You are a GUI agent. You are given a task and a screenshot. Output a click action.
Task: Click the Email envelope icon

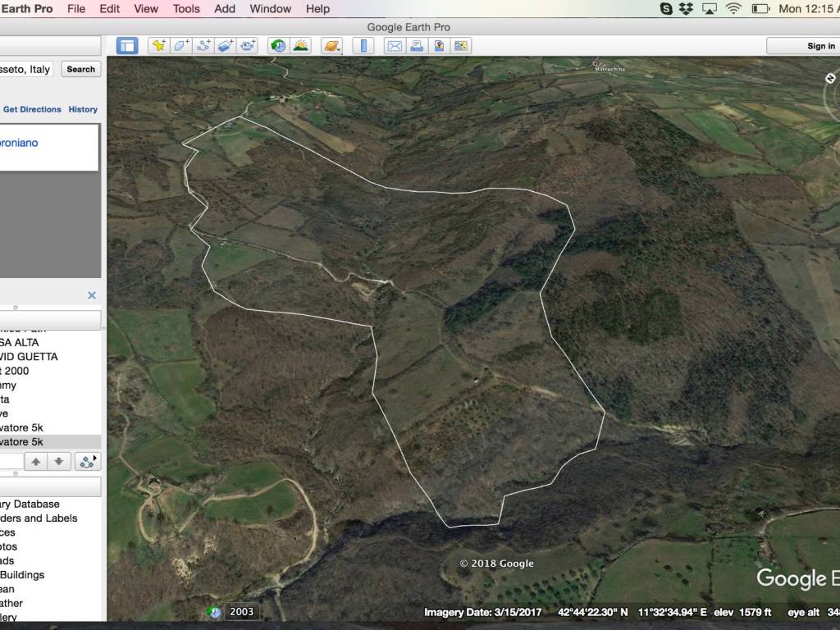tap(395, 46)
